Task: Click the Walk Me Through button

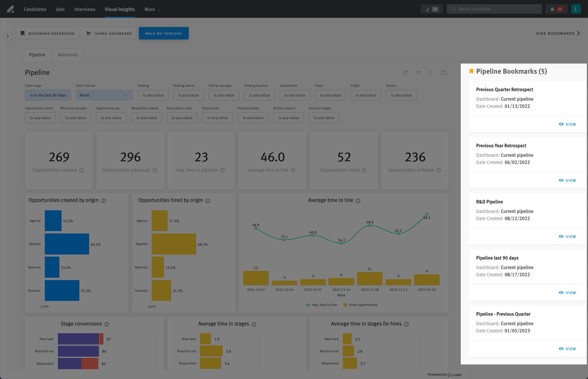Action: click(163, 33)
